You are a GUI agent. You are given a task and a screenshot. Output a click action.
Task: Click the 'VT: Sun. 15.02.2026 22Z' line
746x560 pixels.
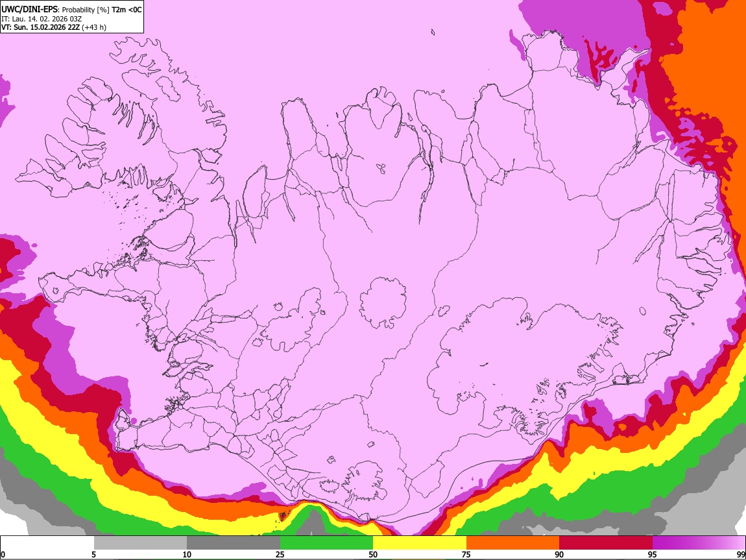[40, 27]
